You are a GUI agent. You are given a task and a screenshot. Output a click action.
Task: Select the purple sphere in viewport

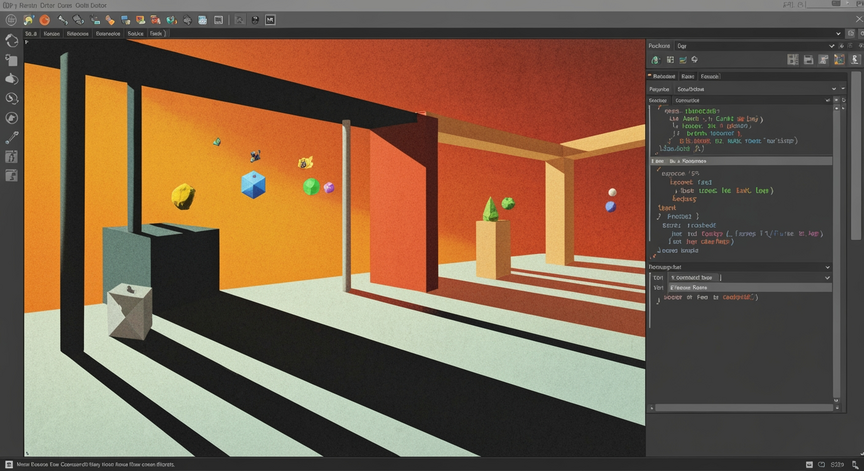[329, 188]
